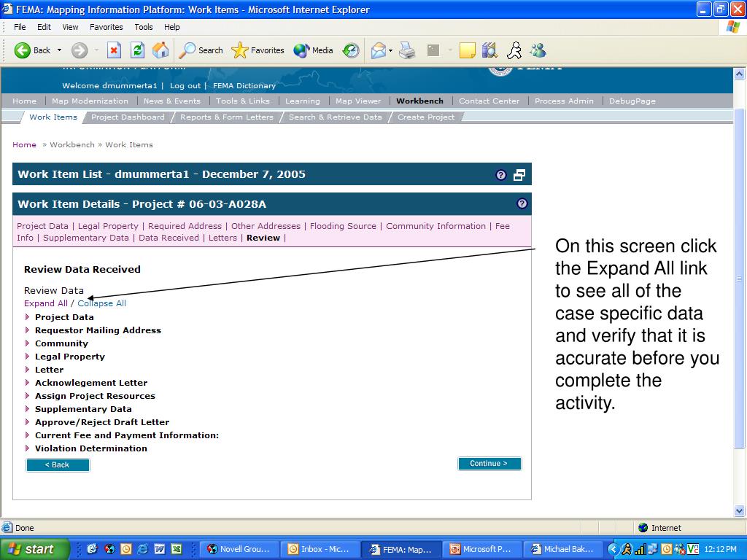747x560 pixels.
Task: Expand the Project Data section
Action: tap(27, 316)
